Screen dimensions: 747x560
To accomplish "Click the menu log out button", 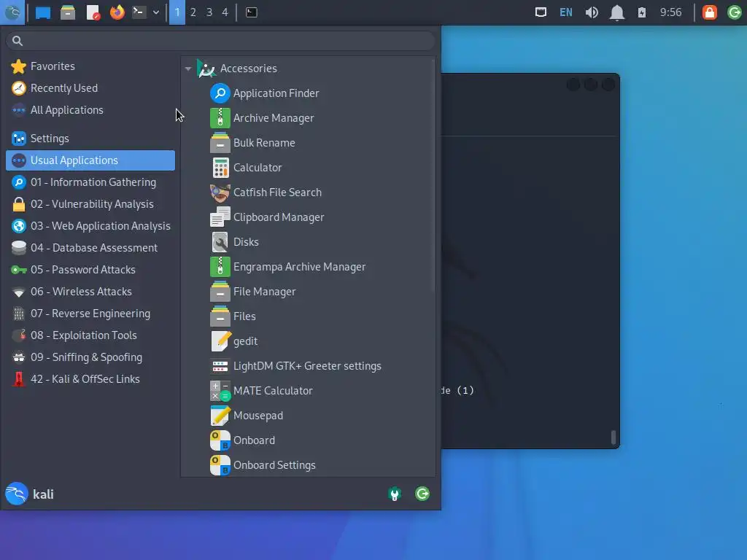I will [x=422, y=494].
